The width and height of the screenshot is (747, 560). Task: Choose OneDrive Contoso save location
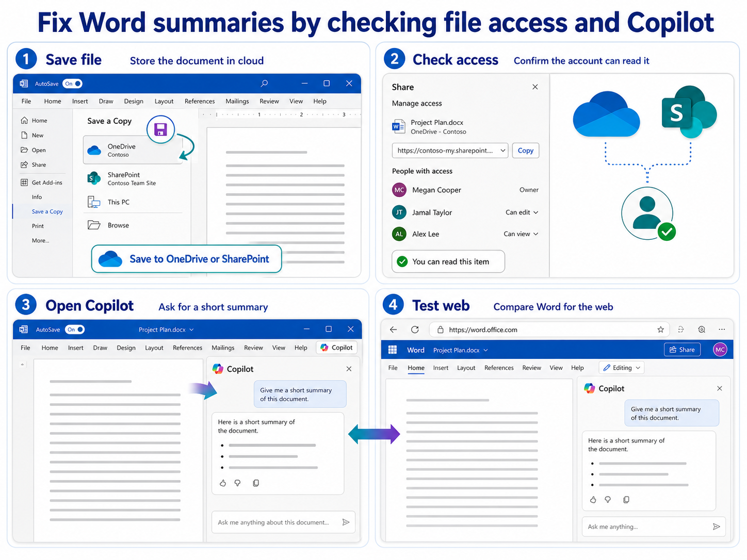tap(133, 150)
